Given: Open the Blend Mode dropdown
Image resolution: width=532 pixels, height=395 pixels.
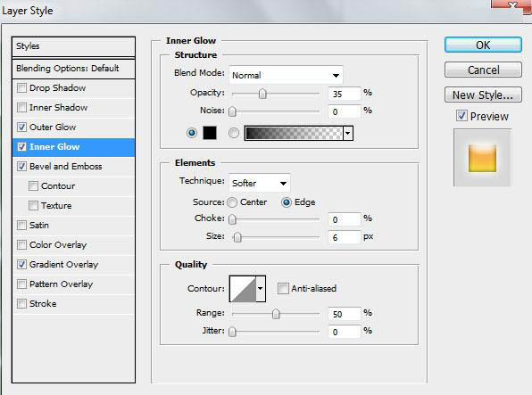Looking at the screenshot, I should (x=286, y=75).
